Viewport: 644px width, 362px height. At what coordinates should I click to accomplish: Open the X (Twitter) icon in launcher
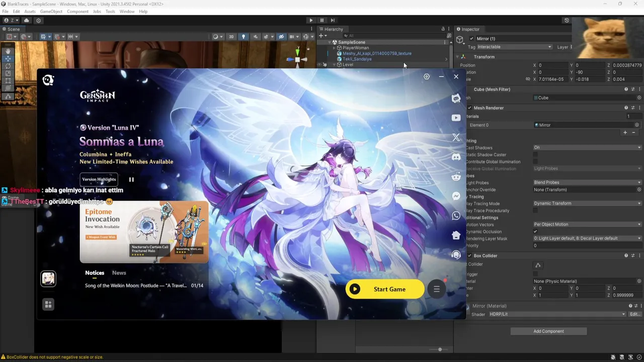pyautogui.click(x=456, y=137)
